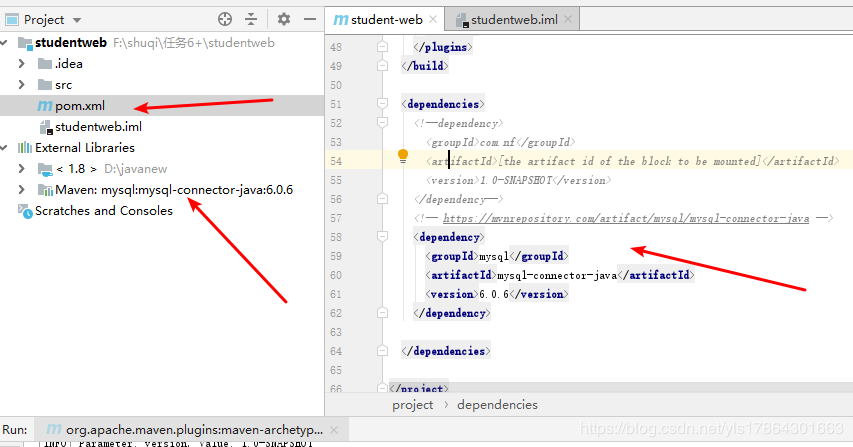Click the mysql groupId text on line 59
Viewport: 853px width, 447px height.
(493, 256)
